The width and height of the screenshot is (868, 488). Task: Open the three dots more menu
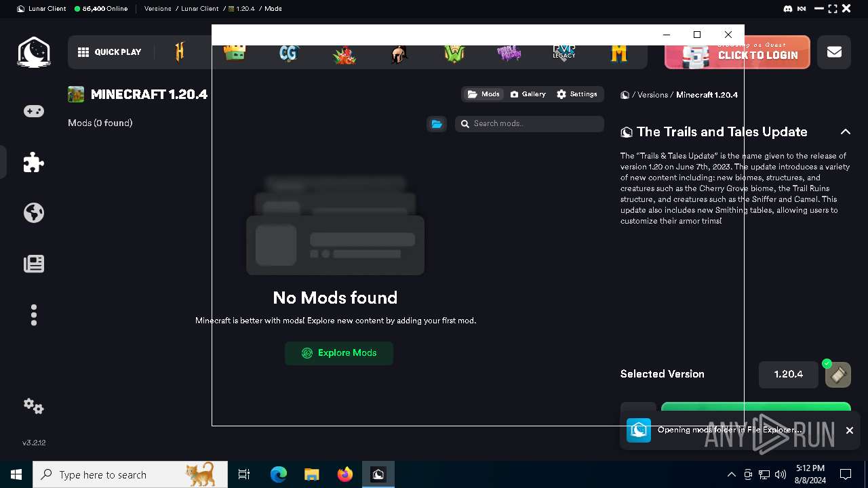point(33,314)
